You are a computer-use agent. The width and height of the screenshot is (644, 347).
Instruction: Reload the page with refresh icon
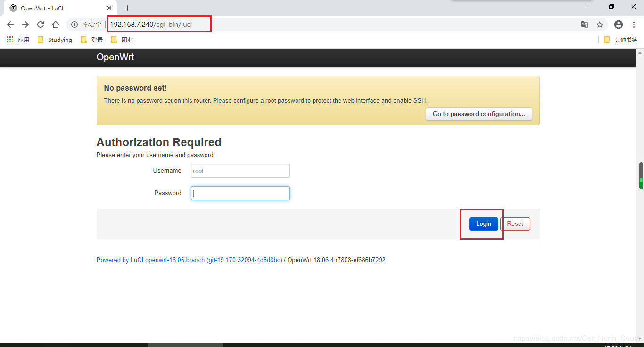[x=41, y=25]
